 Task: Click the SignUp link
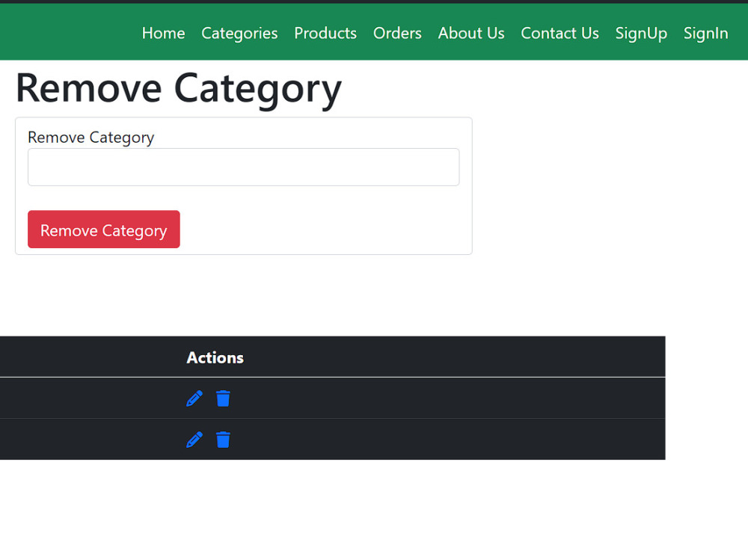[x=641, y=33]
